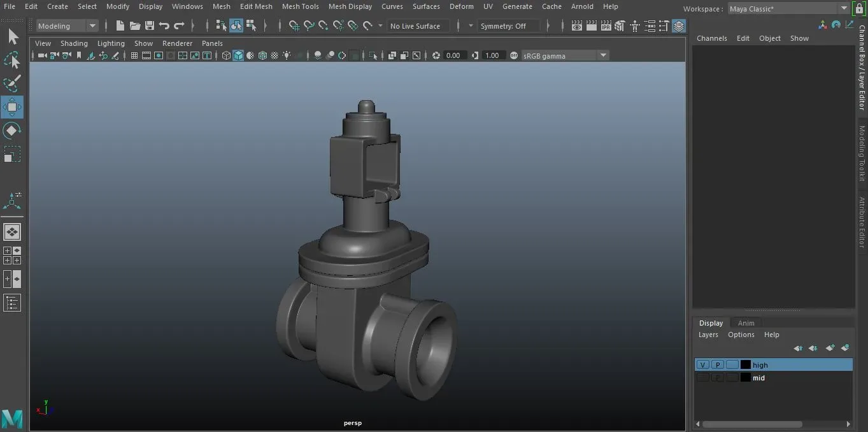Open the Outliner quick layout button
The width and height of the screenshot is (868, 432).
pyautogui.click(x=12, y=303)
